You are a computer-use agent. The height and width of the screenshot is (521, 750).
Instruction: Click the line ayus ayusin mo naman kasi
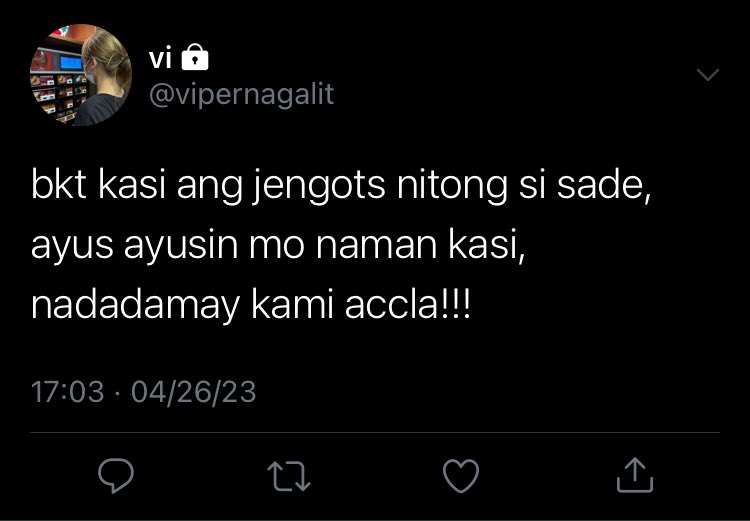[278, 246]
